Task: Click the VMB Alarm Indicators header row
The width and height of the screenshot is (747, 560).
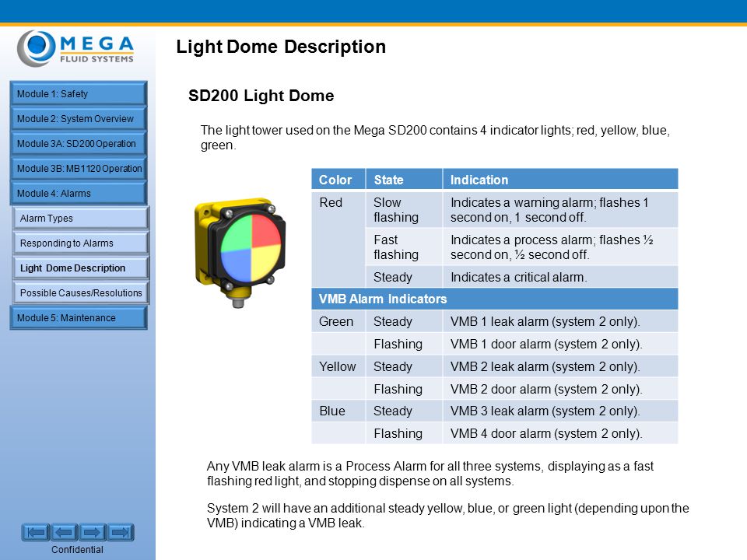Action: pyautogui.click(x=495, y=299)
